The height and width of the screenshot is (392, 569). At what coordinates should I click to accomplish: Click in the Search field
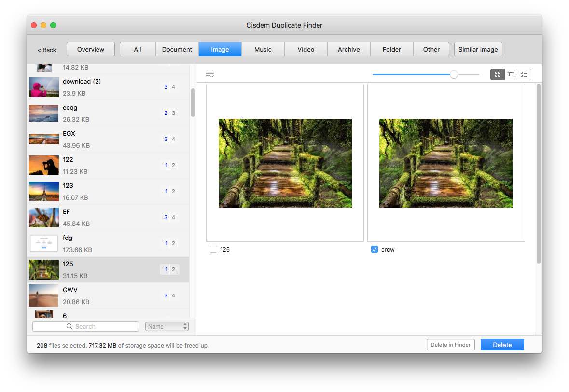click(85, 326)
